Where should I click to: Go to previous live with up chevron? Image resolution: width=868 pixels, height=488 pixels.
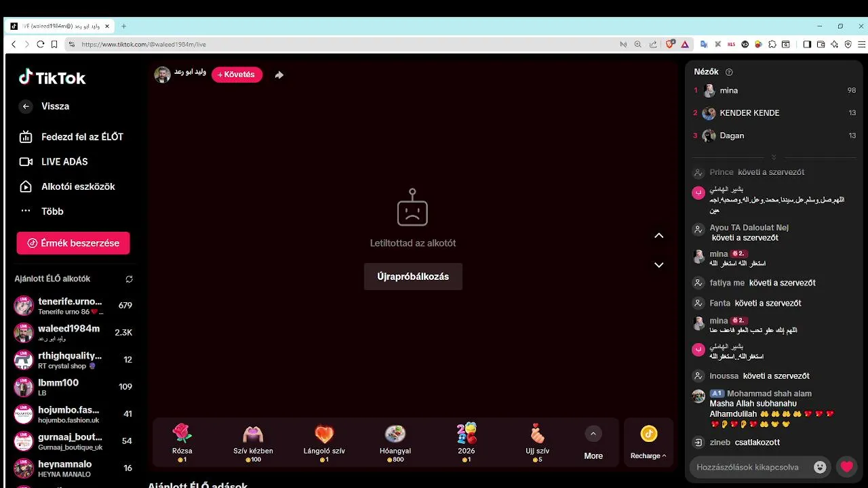tap(658, 236)
